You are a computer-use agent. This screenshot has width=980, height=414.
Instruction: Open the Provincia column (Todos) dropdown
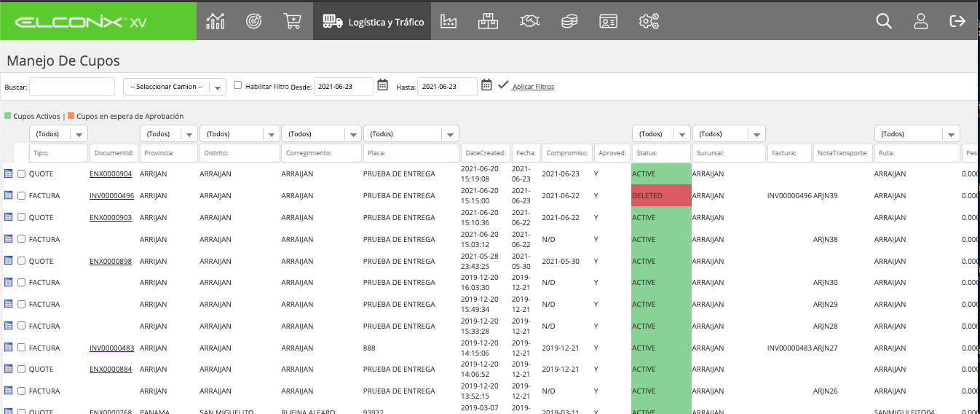click(x=169, y=134)
